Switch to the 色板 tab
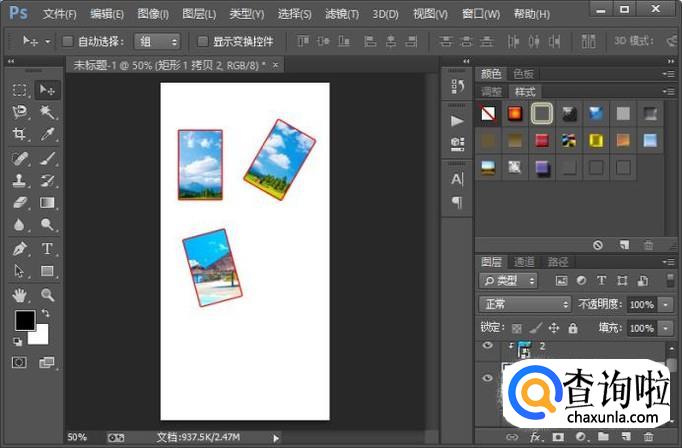 pos(523,74)
